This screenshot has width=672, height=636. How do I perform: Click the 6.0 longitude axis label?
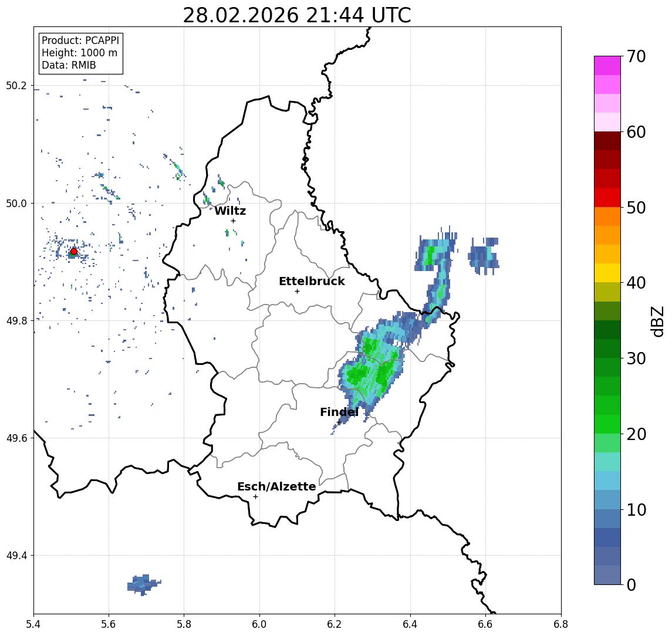pyautogui.click(x=260, y=624)
